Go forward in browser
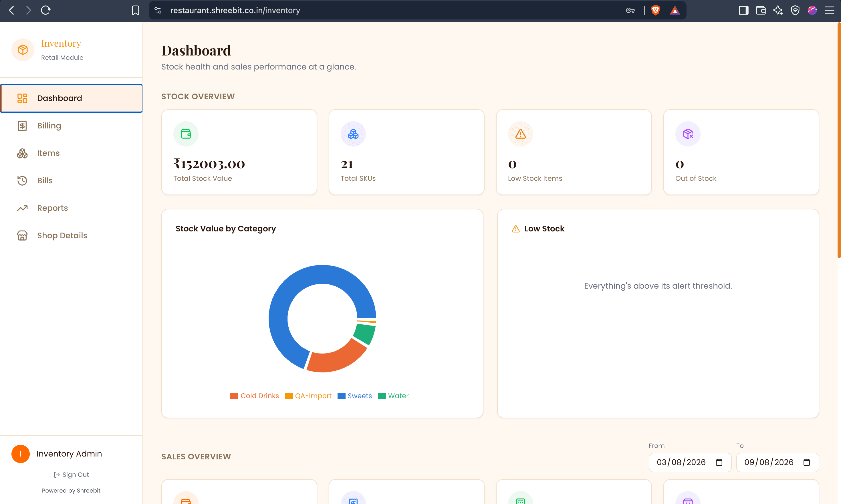Image resolution: width=841 pixels, height=504 pixels. 29,10
